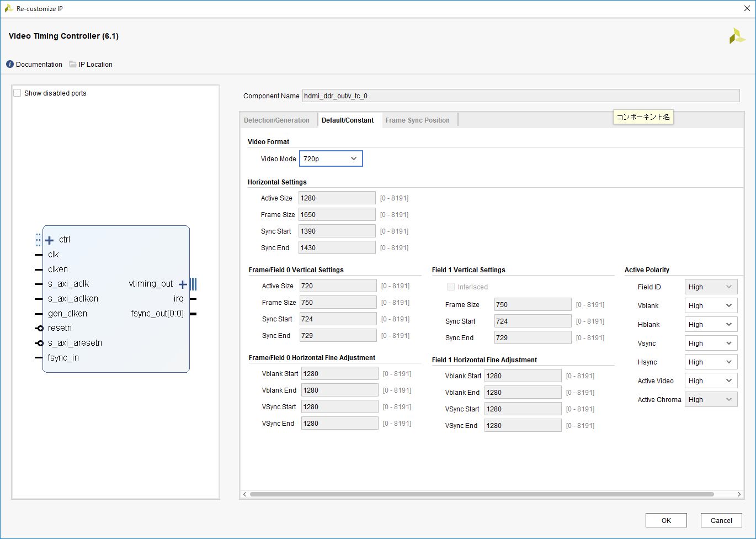Open the Documentation info icon
The image size is (756, 539).
pos(9,64)
